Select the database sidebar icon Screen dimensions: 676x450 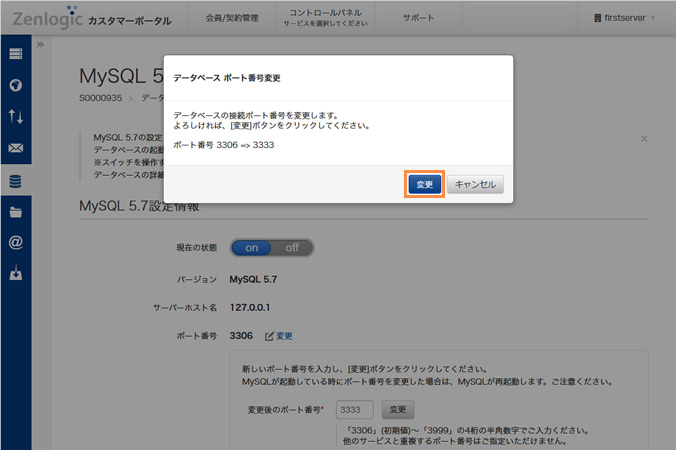tap(16, 181)
